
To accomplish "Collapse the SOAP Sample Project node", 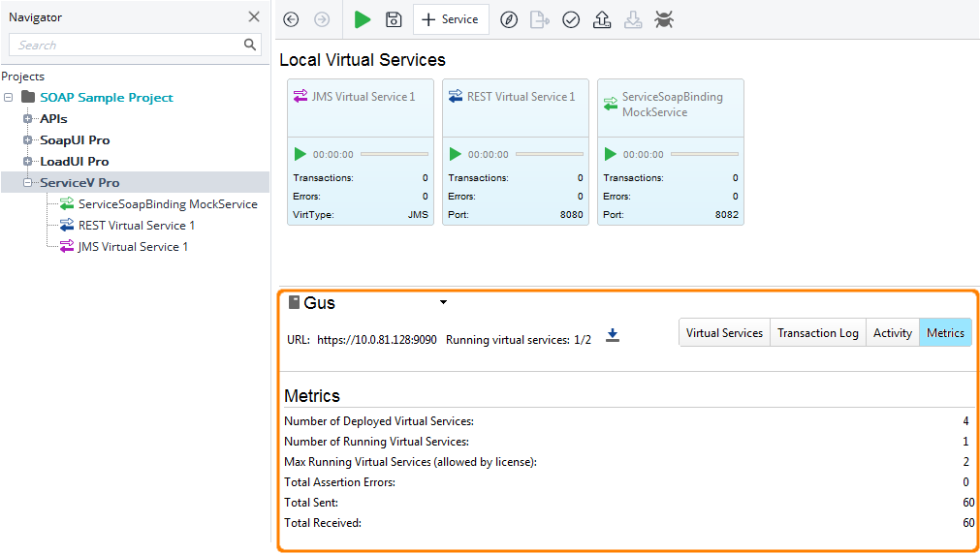I will [x=8, y=98].
